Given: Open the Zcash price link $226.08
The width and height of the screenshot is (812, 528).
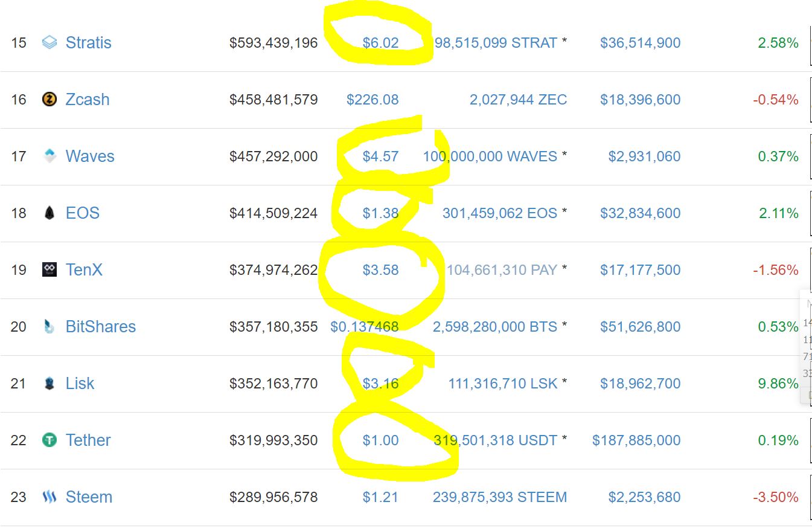Looking at the screenshot, I should point(372,100).
